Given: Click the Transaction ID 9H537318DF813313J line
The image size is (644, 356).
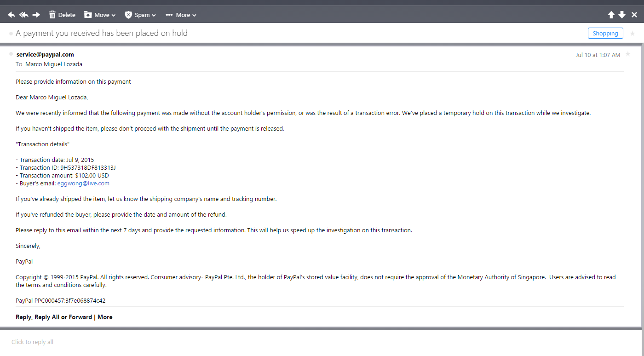Looking at the screenshot, I should (x=66, y=167).
